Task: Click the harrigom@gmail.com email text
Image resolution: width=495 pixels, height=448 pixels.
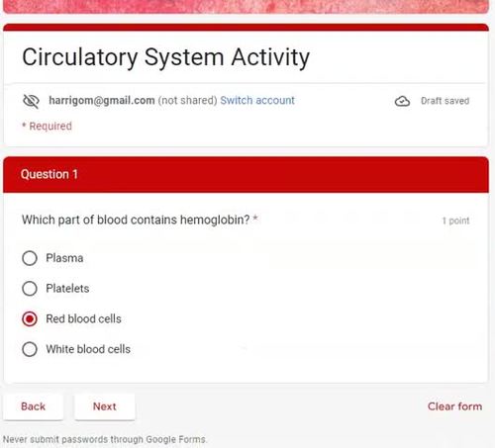Action: 102,100
